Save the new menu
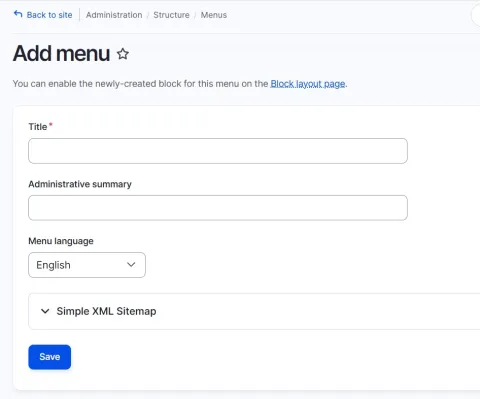480x399 pixels. coord(49,357)
